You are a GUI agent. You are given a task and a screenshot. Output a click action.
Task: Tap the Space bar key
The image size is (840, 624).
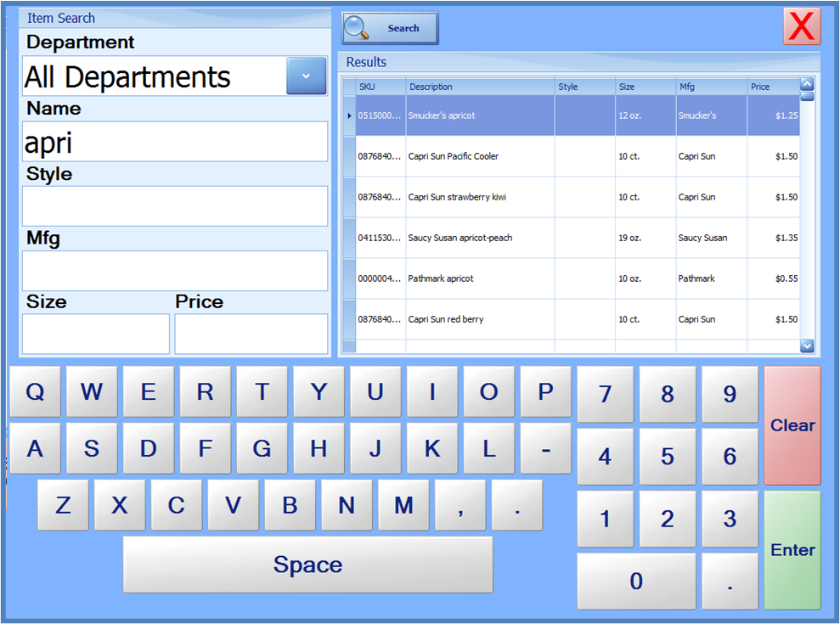[x=307, y=565]
